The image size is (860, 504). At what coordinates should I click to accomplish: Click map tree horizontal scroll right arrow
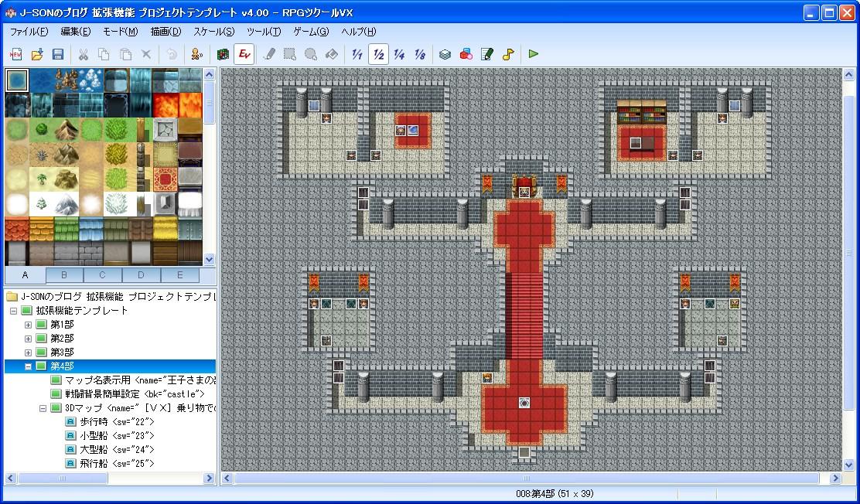coord(209,478)
